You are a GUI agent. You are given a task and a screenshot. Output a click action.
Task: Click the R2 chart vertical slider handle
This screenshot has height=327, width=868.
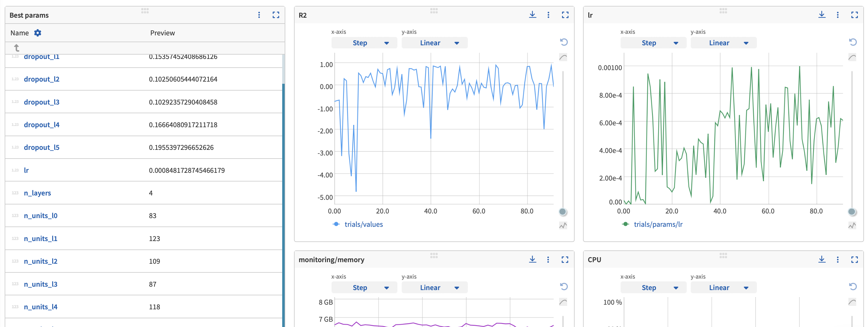[x=563, y=212]
